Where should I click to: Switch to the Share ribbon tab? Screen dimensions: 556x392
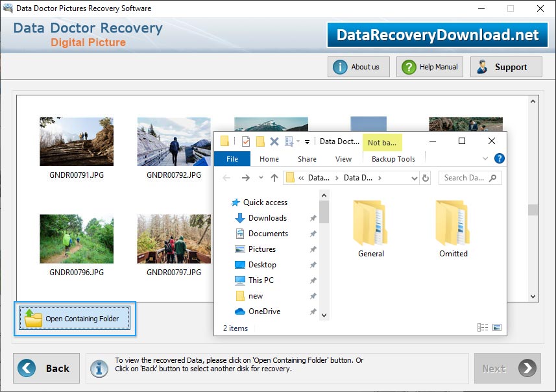(307, 159)
